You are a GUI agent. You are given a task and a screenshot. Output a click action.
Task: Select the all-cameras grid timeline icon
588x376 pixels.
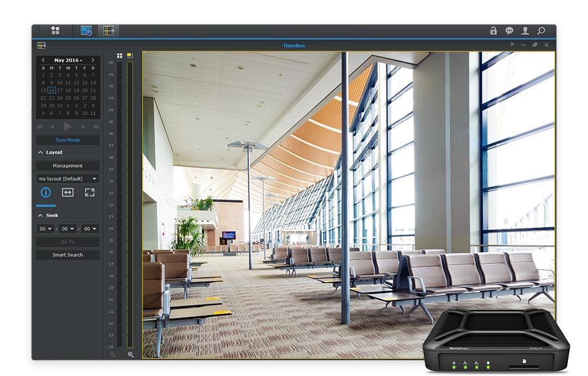click(x=119, y=55)
